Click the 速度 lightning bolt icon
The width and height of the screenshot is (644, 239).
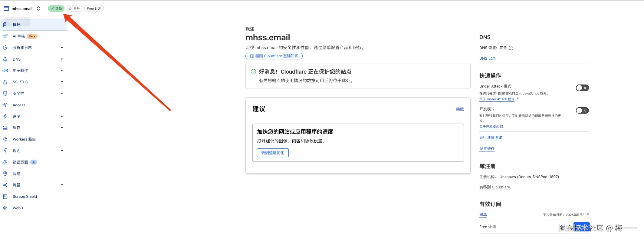5,117
